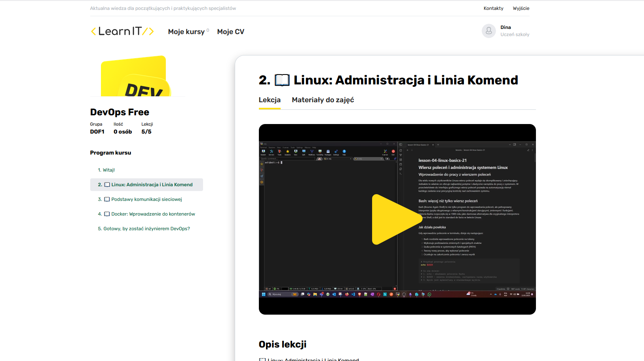Click the counter badge beside Moje kursy
This screenshot has width=644, height=361.
[208, 30]
